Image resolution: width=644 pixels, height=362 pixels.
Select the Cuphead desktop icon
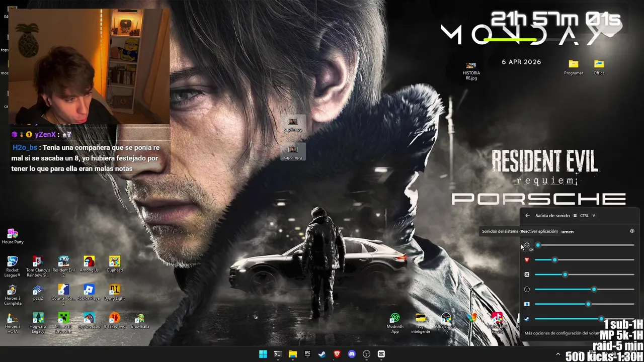115,264
